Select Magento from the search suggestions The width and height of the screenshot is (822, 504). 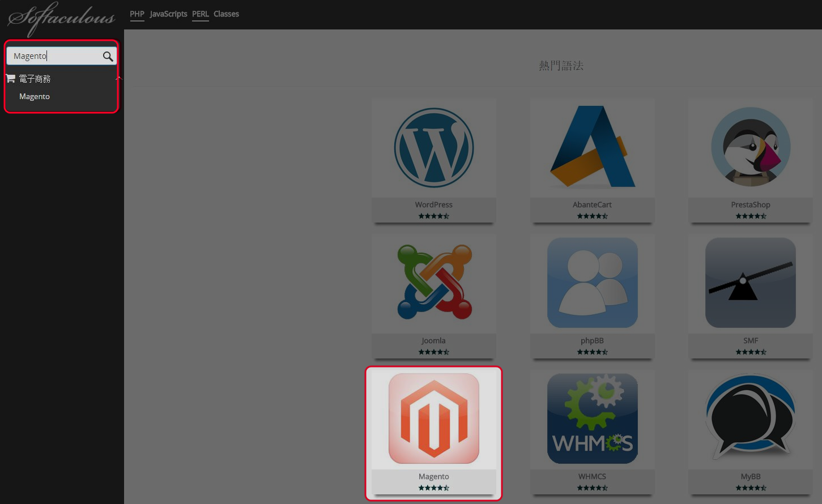point(34,96)
